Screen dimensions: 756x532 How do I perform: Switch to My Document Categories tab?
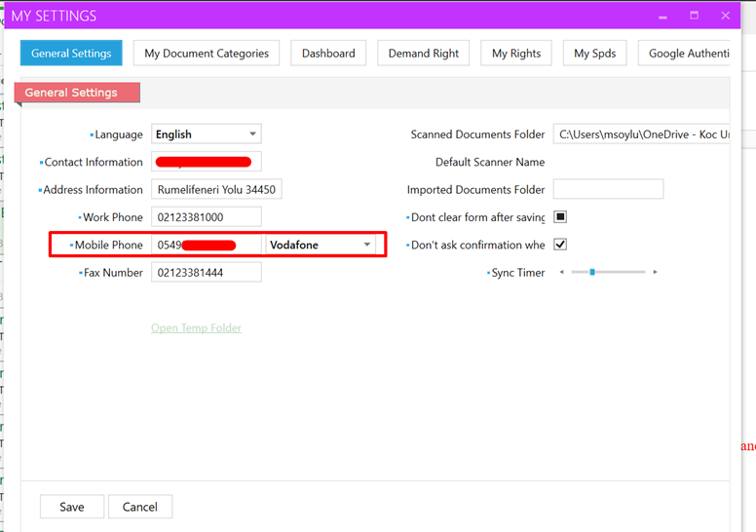pos(207,54)
